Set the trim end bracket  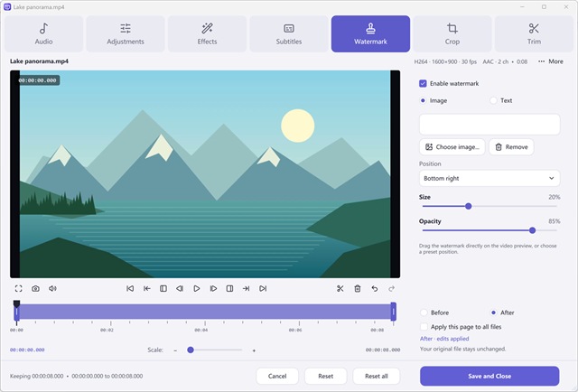coord(229,288)
